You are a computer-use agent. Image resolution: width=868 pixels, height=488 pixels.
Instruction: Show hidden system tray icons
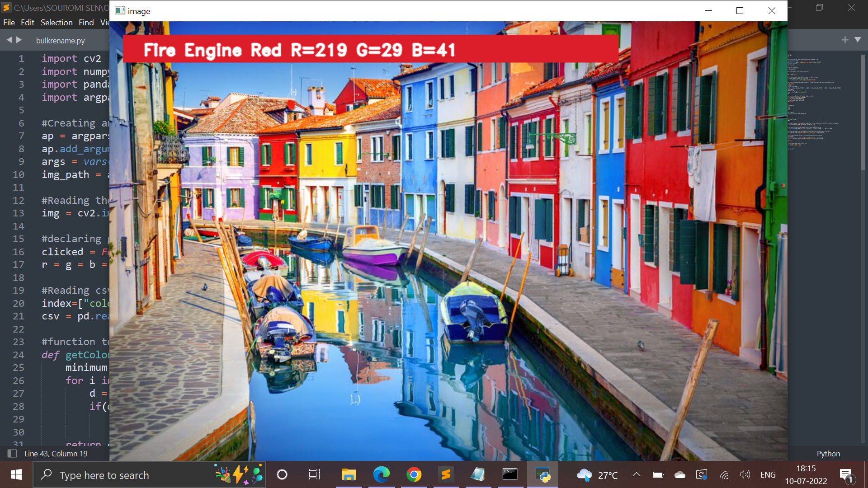click(x=636, y=474)
